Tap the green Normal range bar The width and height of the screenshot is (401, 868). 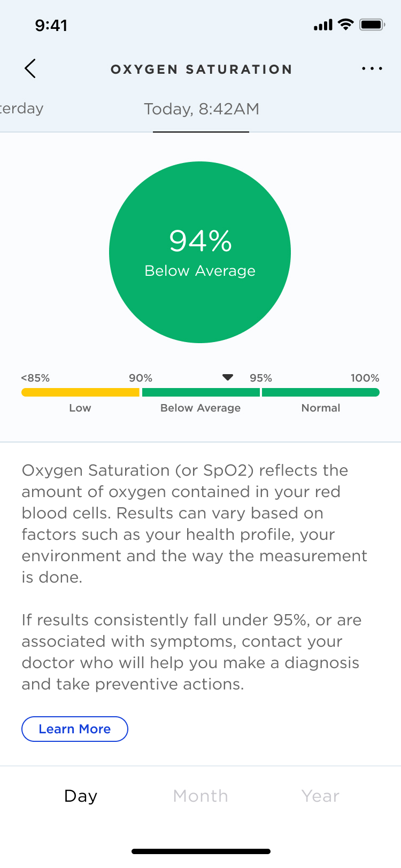click(321, 392)
